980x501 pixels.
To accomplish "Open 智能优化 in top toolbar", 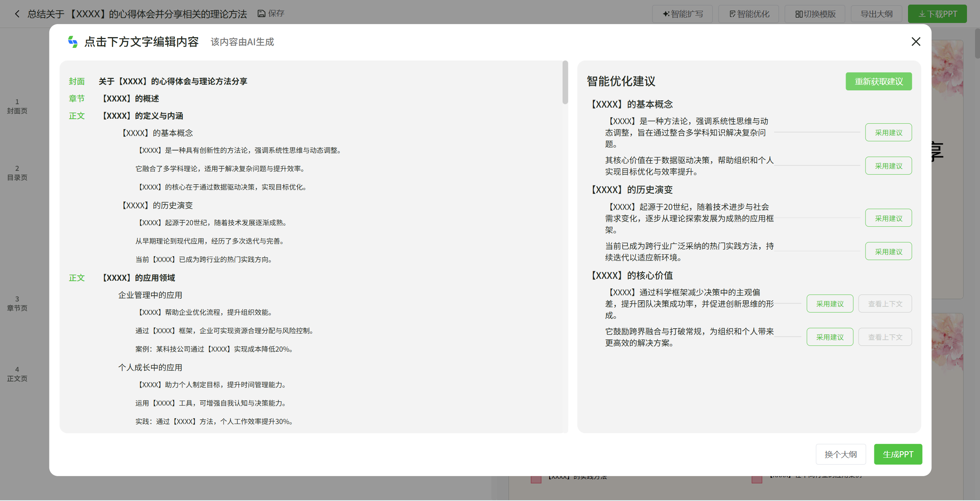I will click(x=749, y=14).
